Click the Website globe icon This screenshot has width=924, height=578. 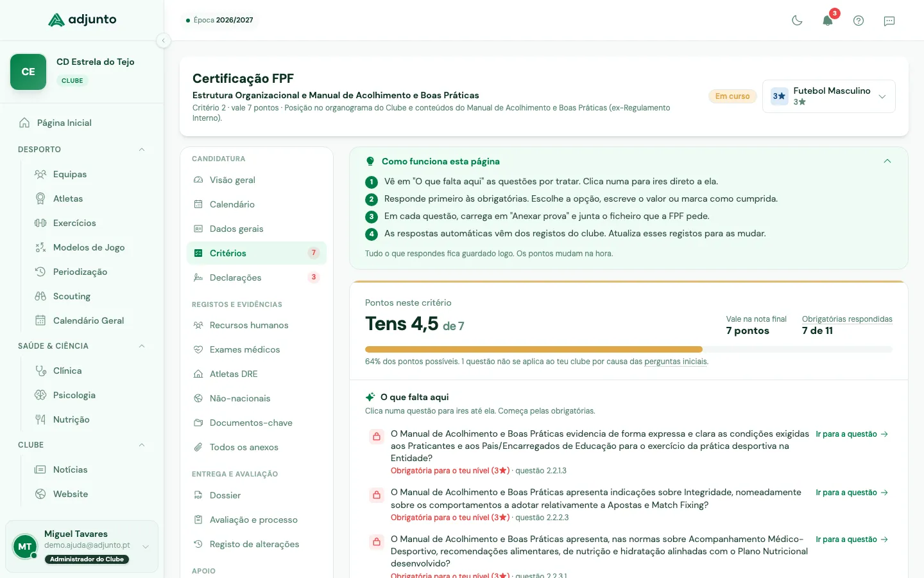[40, 494]
